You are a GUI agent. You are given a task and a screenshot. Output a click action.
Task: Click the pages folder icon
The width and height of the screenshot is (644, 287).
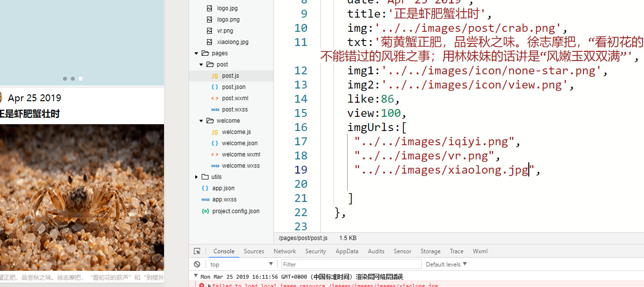205,53
